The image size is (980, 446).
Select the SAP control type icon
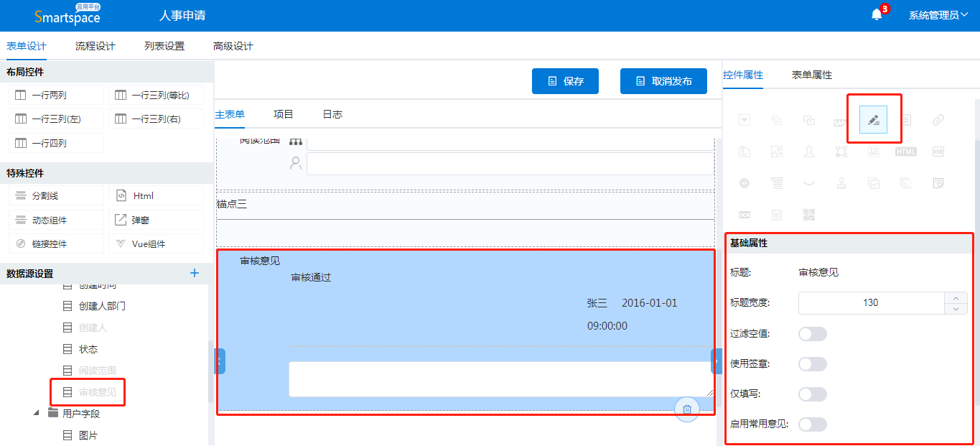click(840, 123)
